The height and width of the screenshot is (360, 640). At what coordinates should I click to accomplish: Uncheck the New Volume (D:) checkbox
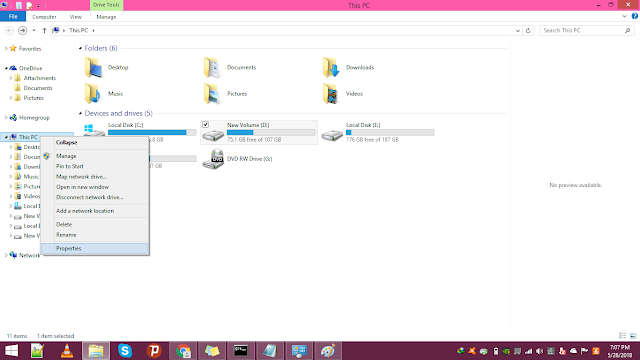(x=206, y=125)
